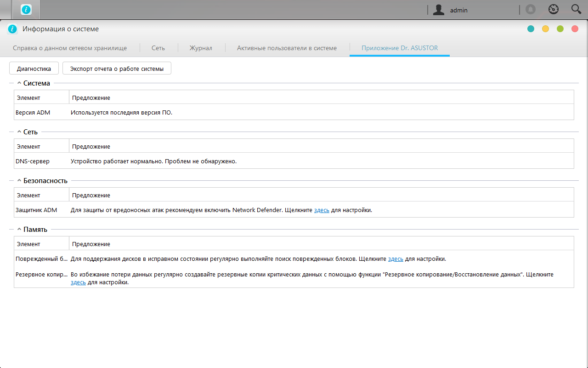Click the teal help window button
The width and height of the screenshot is (588, 368).
pos(531,29)
